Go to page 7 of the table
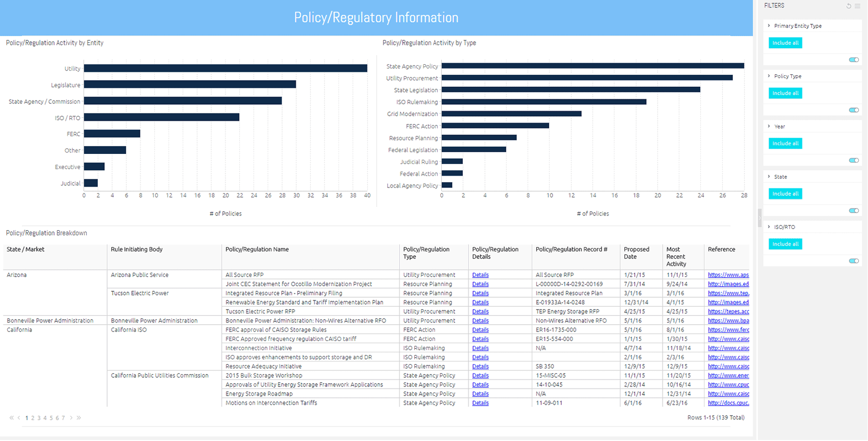868x441 pixels. 63,418
